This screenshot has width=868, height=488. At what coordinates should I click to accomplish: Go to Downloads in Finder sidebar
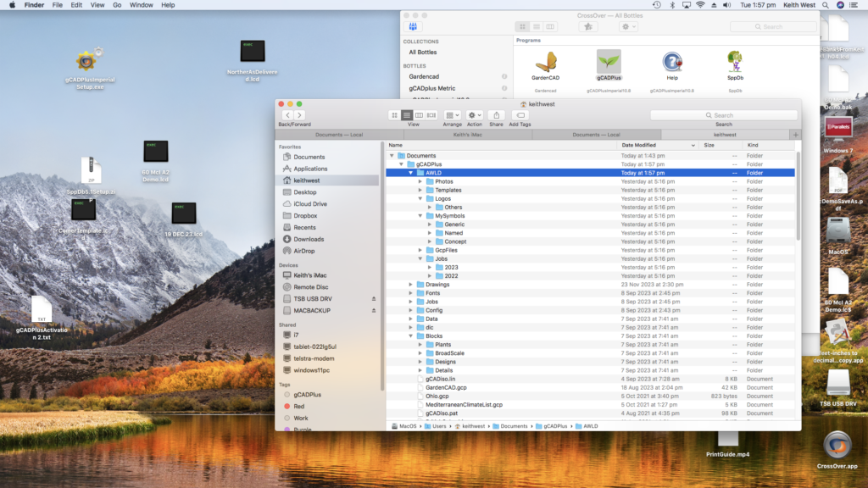309,239
